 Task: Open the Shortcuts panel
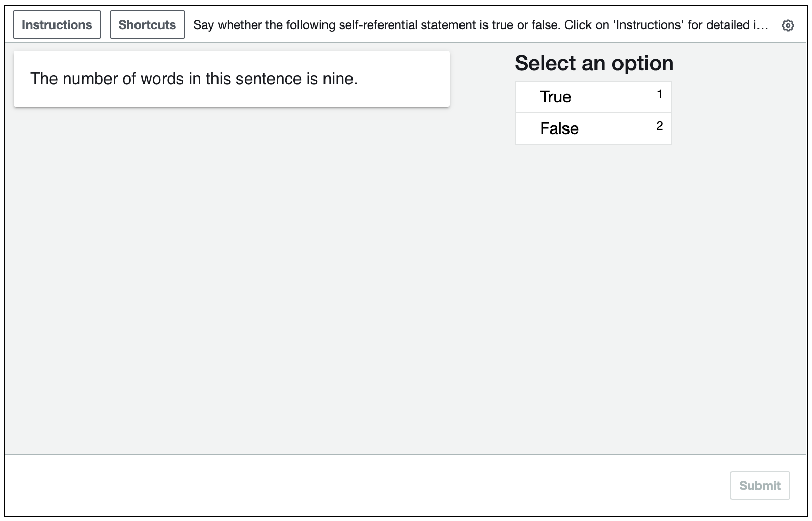(147, 25)
